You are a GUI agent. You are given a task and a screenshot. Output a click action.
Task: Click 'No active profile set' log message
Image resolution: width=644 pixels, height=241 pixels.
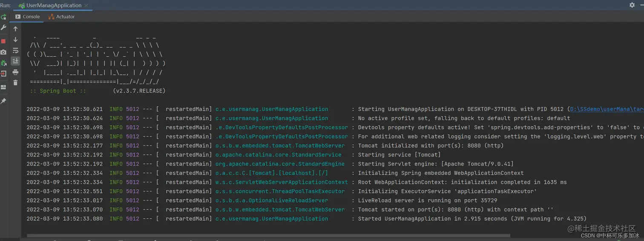click(464, 118)
